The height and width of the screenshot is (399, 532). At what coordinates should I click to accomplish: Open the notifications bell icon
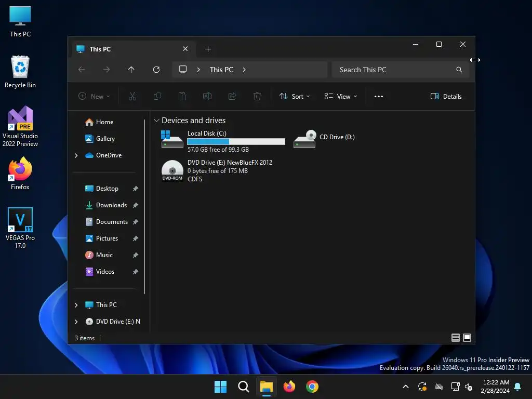[518, 387]
